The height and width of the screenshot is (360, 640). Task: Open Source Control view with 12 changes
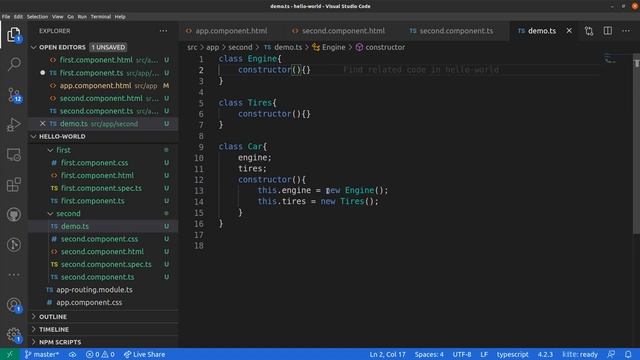tap(14, 95)
